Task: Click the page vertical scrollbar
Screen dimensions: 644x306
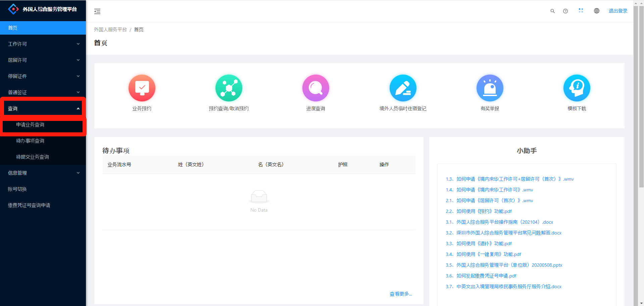Action: pyautogui.click(x=641, y=101)
